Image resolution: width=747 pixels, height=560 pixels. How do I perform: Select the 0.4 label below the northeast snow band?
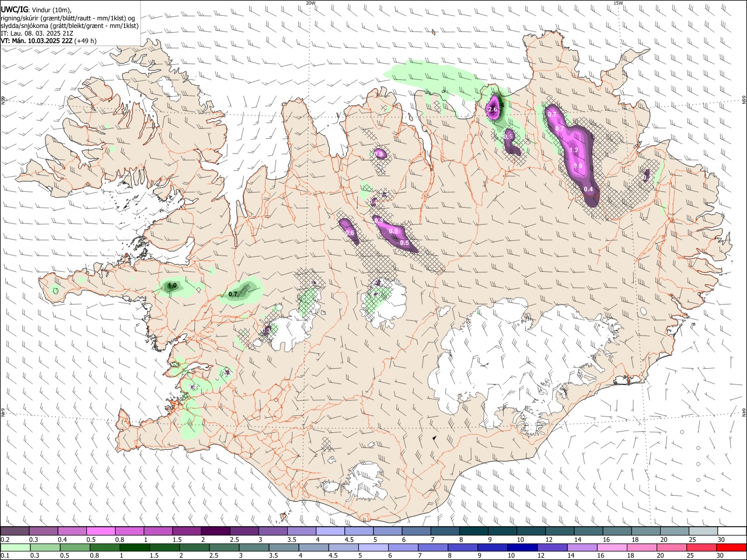click(x=588, y=189)
